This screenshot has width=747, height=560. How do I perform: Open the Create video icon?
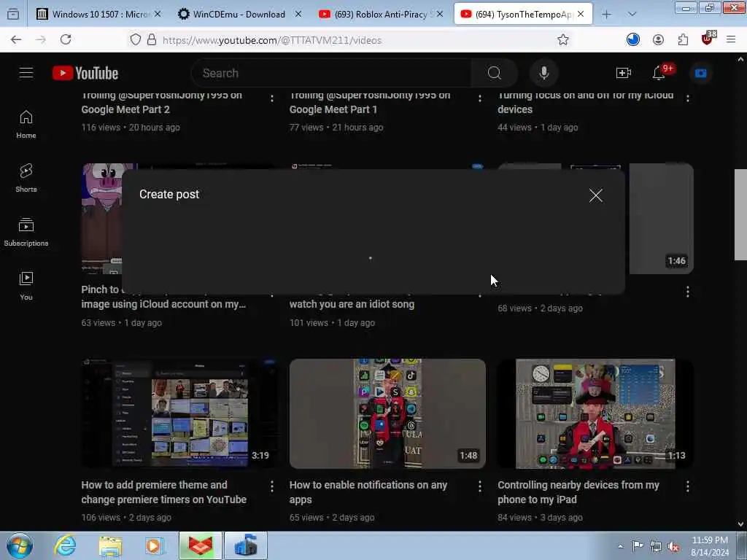(x=623, y=73)
